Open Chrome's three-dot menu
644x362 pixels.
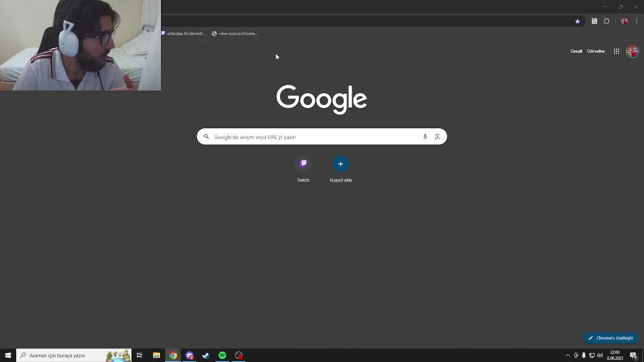click(636, 21)
